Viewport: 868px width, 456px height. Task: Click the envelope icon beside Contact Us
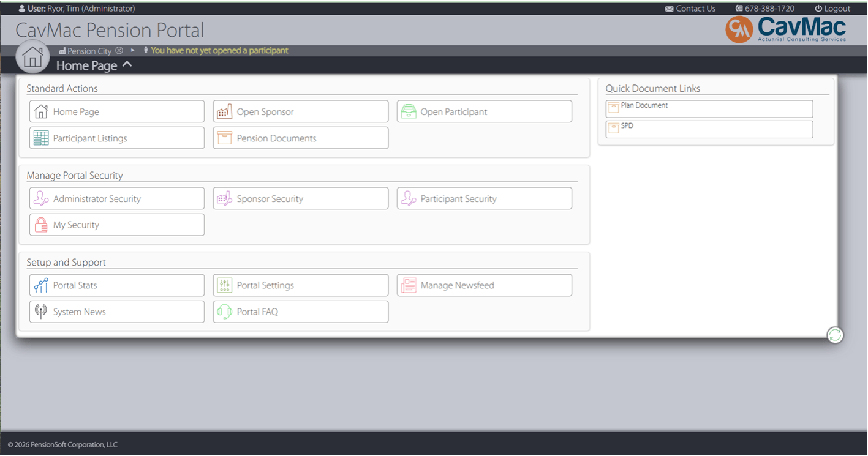[x=670, y=9]
